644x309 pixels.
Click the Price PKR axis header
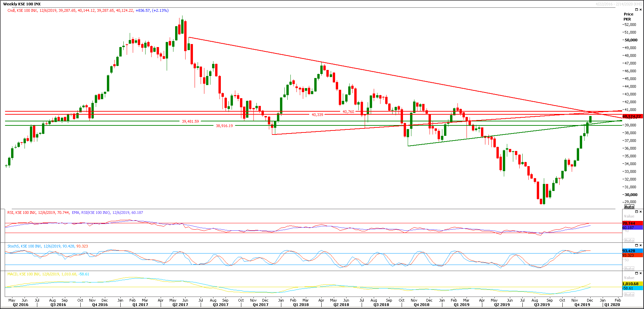[x=628, y=16]
